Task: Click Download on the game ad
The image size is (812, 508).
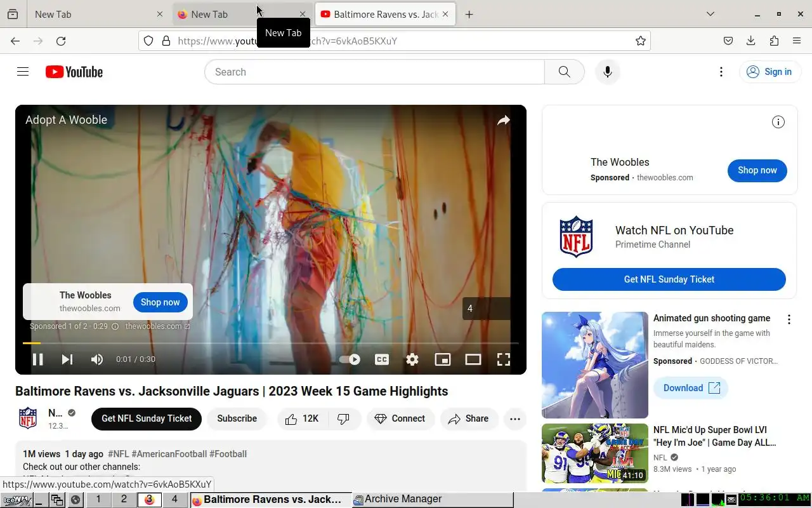Action: pos(691,388)
